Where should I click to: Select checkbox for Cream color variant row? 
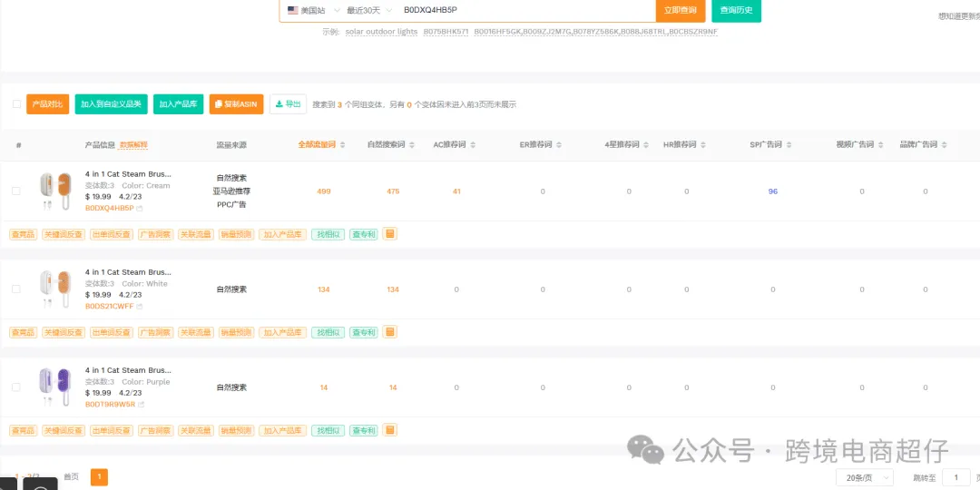pyautogui.click(x=16, y=191)
